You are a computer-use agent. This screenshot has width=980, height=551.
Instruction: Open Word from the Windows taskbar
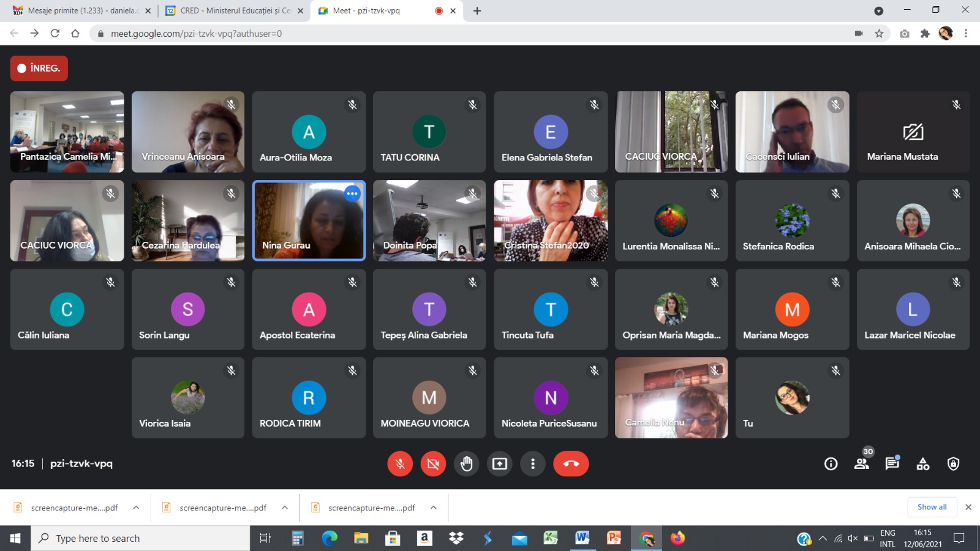tap(582, 538)
